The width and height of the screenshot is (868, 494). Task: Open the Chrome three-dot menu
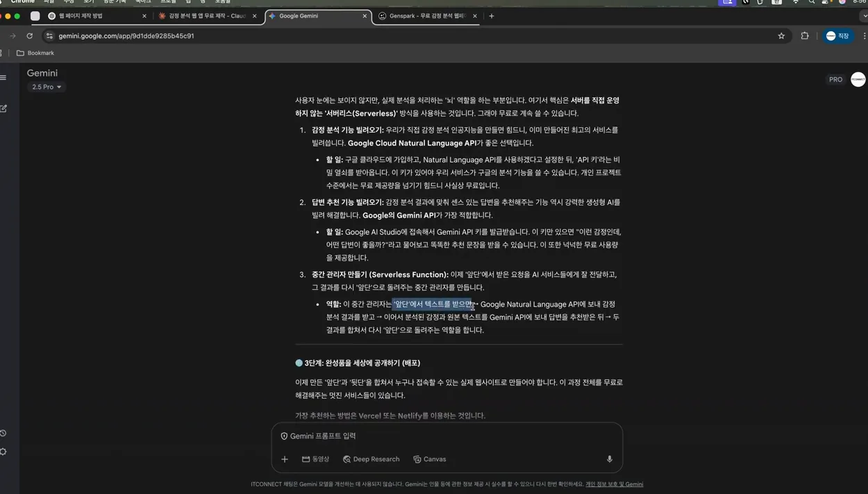tap(864, 35)
